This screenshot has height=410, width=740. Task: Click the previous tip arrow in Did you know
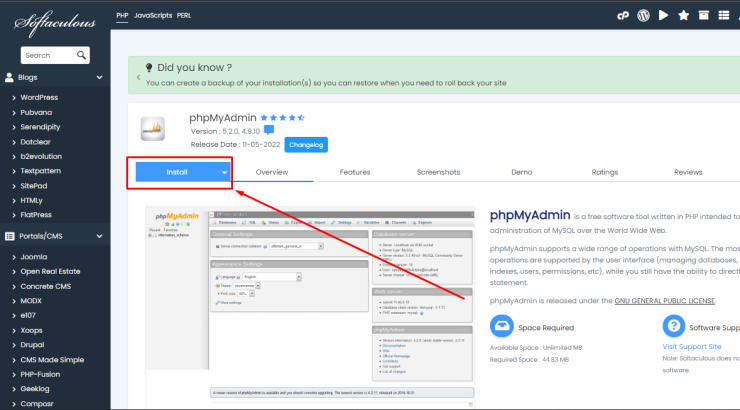pyautogui.click(x=138, y=77)
